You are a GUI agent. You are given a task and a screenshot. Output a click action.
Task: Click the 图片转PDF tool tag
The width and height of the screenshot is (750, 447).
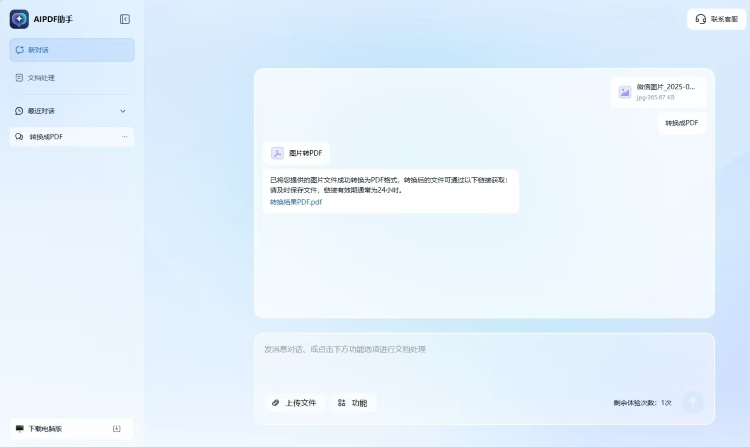point(297,153)
